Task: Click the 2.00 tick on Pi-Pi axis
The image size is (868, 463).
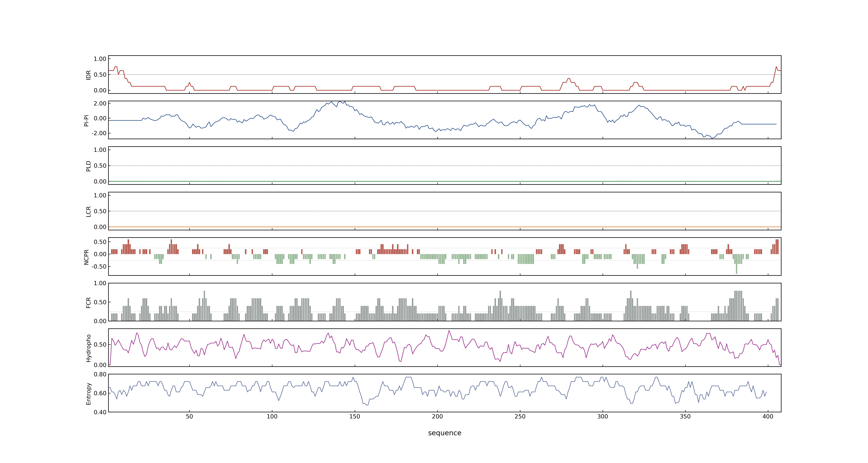Action: coord(100,103)
